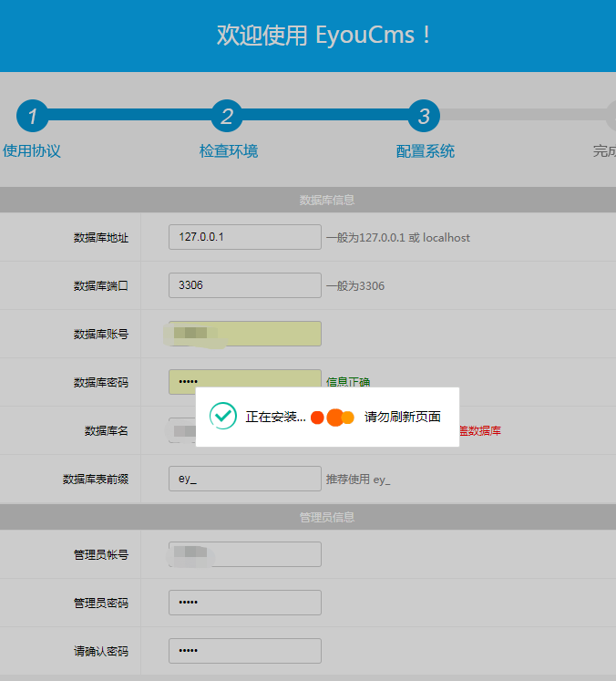
Task: Click the 数据库名 row label
Action: (x=107, y=431)
